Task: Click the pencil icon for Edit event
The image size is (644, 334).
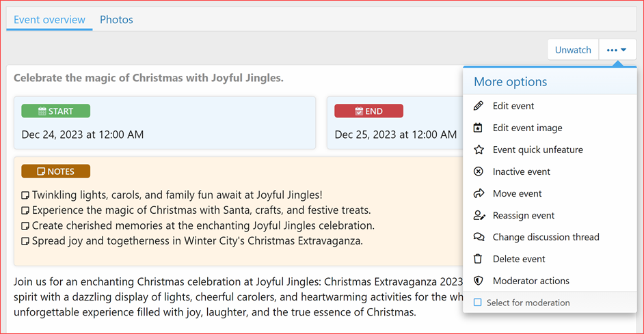Action: point(479,106)
